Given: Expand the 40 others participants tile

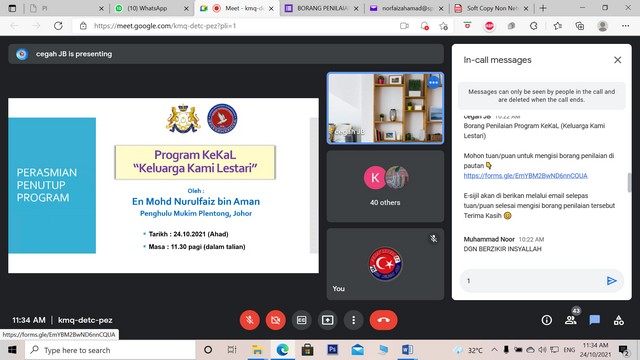Looking at the screenshot, I should point(385,186).
